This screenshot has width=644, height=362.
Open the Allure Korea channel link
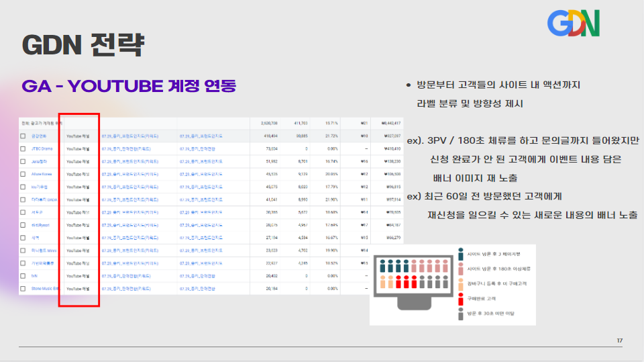[x=42, y=175]
